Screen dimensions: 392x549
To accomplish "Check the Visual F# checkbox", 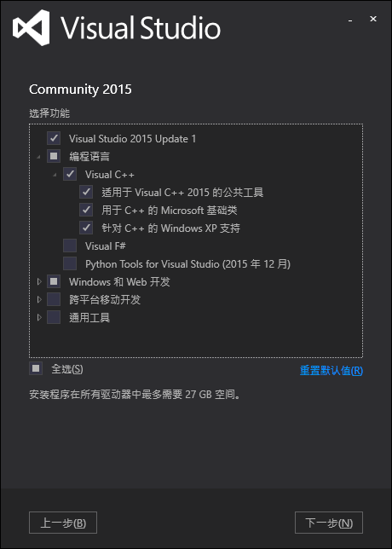I will tap(70, 246).
